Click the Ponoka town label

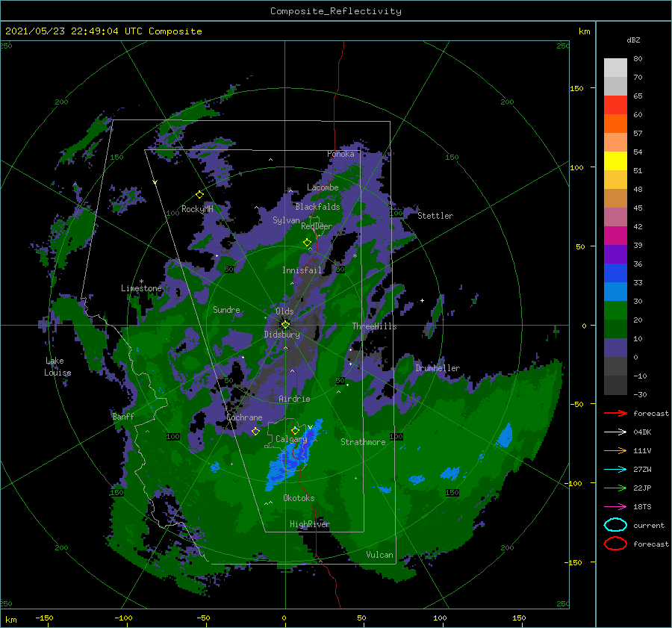tap(340, 154)
